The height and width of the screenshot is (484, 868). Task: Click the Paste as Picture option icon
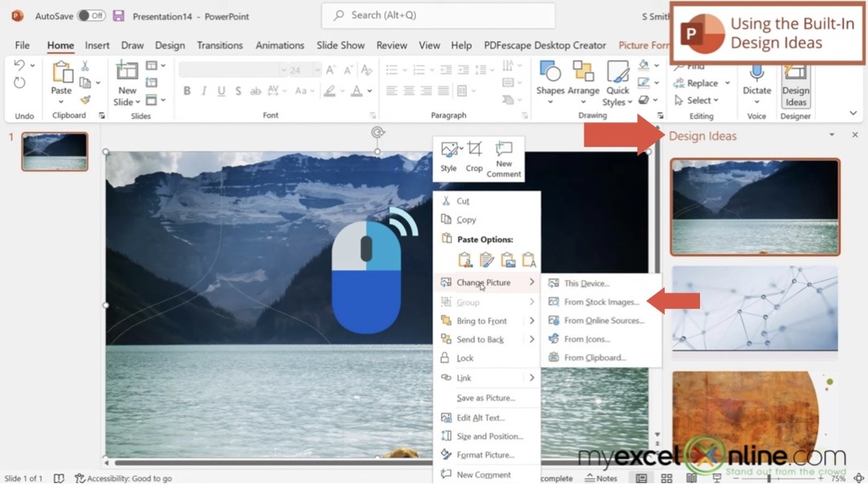(x=508, y=259)
